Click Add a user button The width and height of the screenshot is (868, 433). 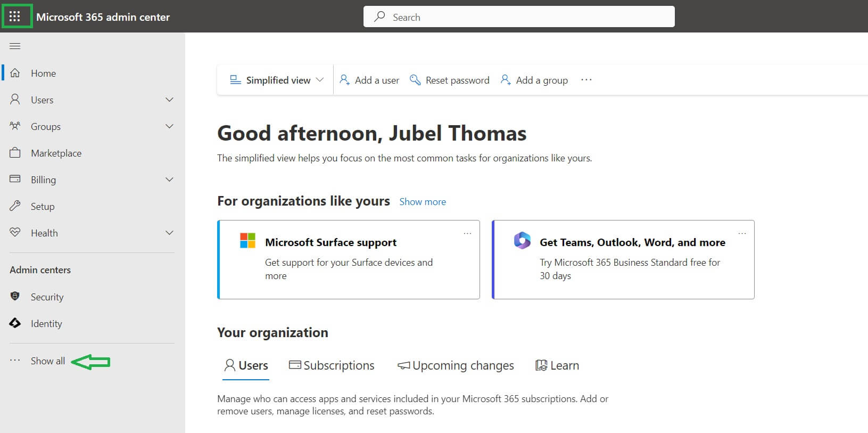pyautogui.click(x=369, y=80)
